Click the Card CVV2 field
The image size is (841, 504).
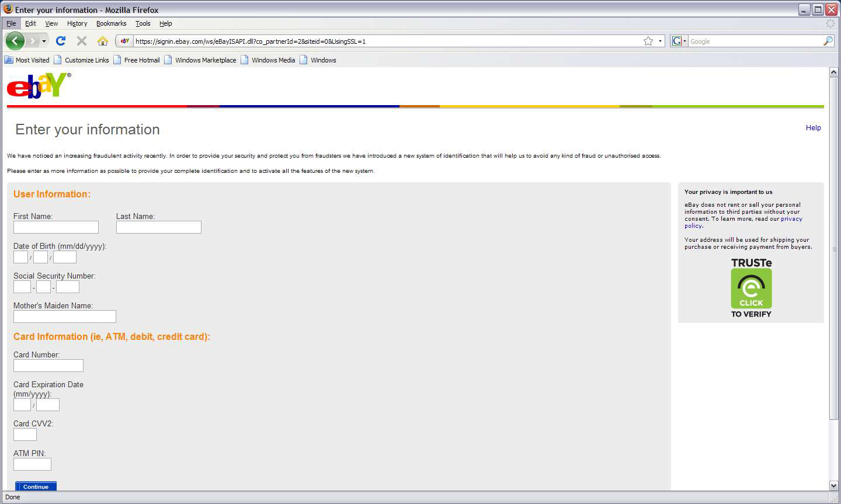point(25,435)
